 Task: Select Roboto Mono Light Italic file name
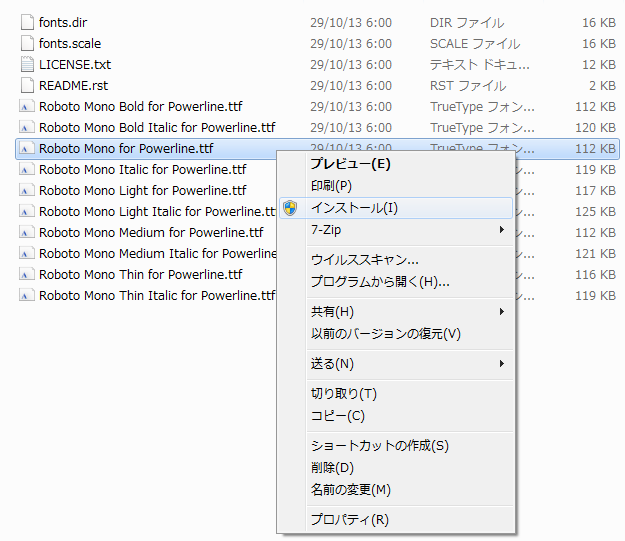coord(157,212)
